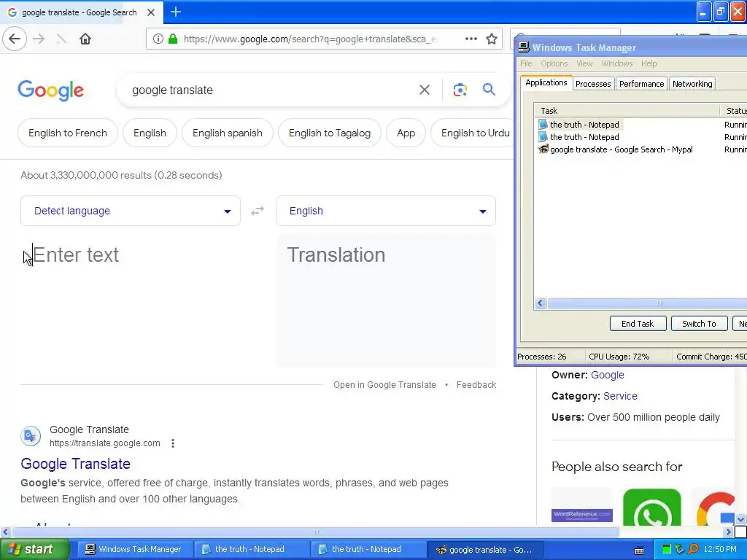Click the tray magnifier icon
This screenshot has height=560, width=747.
[x=693, y=550]
